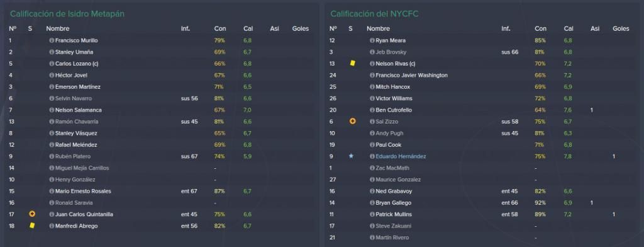Click Nelson Rivas yellow card icon

pyautogui.click(x=352, y=64)
